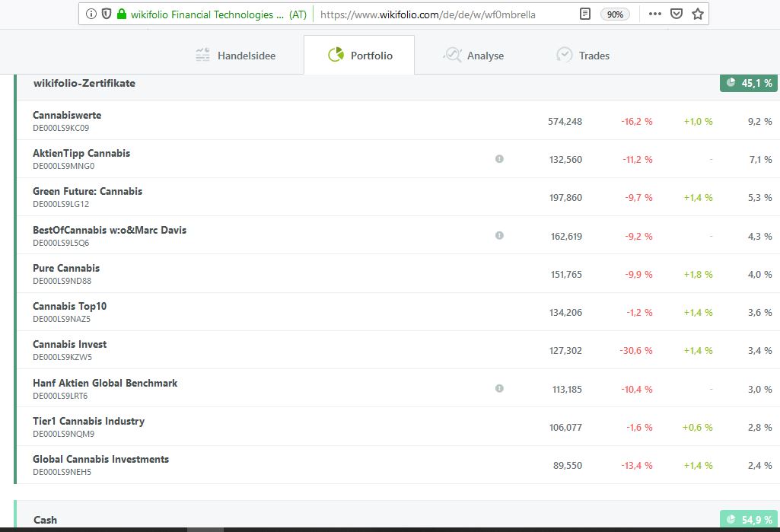Screen dimensions: 780x532
Task: Click info icon on BestOfCannabis w:o&Marc Davis row
Action: click(x=499, y=236)
